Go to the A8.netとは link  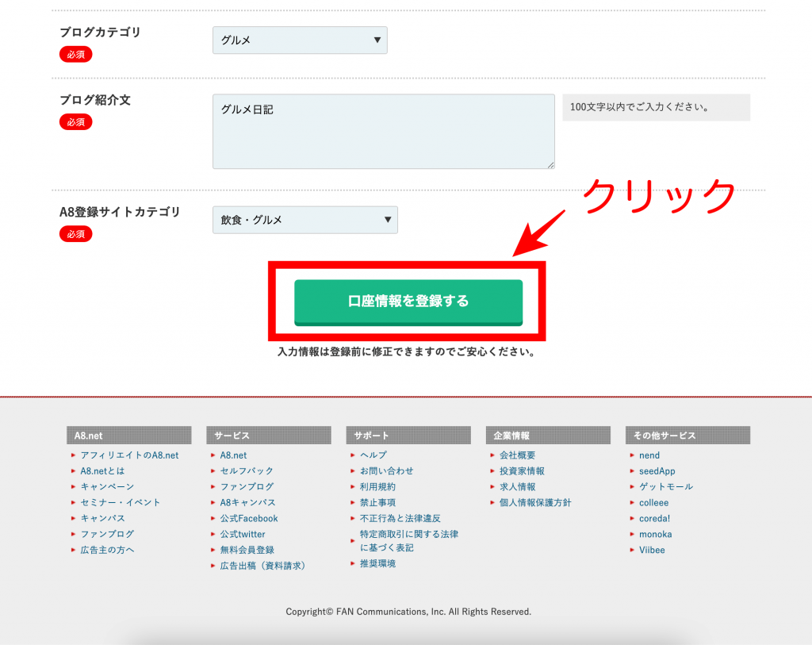point(102,471)
